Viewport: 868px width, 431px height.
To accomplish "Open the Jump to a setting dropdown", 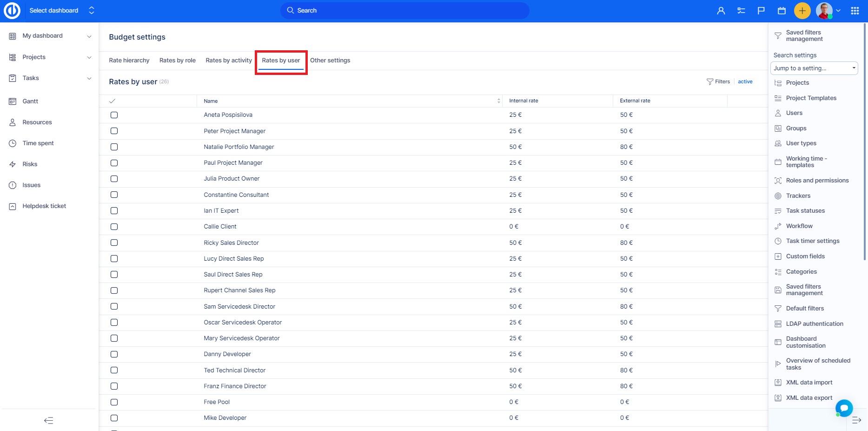I will pyautogui.click(x=814, y=68).
